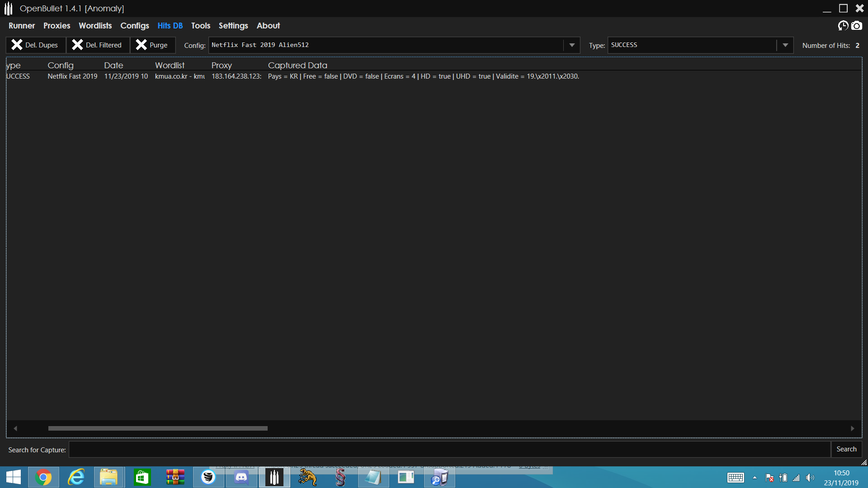Viewport: 868px width, 488px height.
Task: Show hidden system tray icons
Action: click(755, 478)
